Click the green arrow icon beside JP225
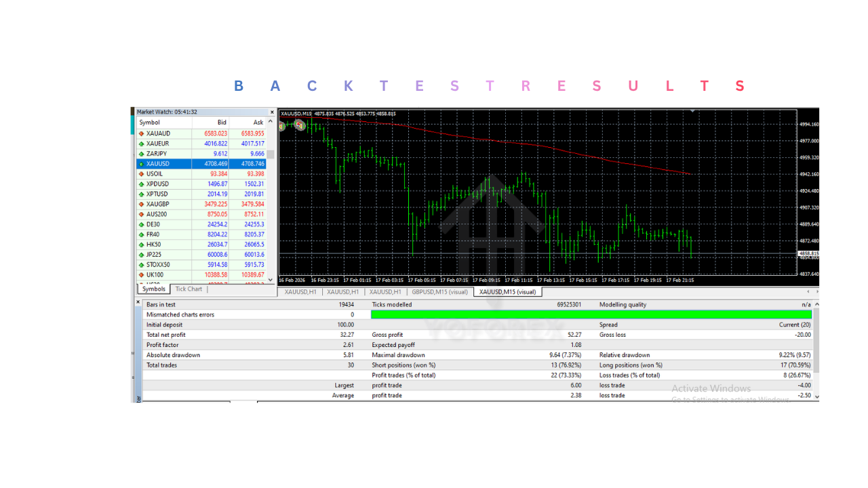 (x=140, y=255)
